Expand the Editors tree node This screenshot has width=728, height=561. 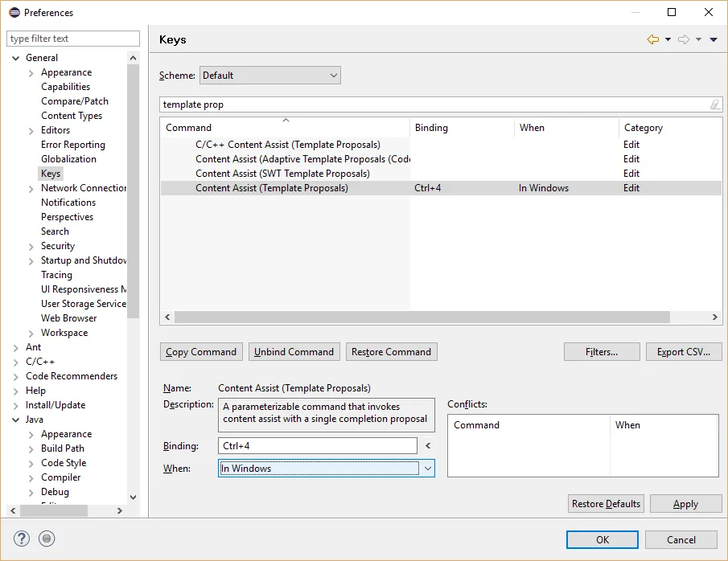(x=31, y=131)
